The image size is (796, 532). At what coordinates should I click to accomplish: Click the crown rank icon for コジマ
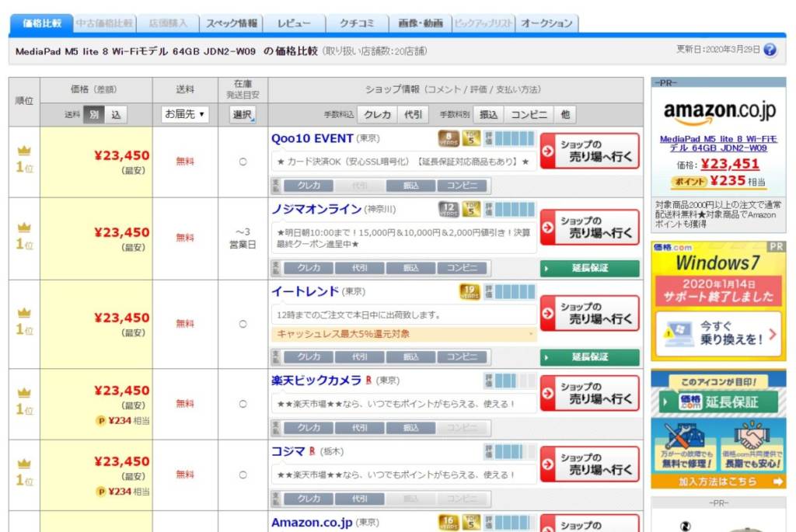(24, 464)
